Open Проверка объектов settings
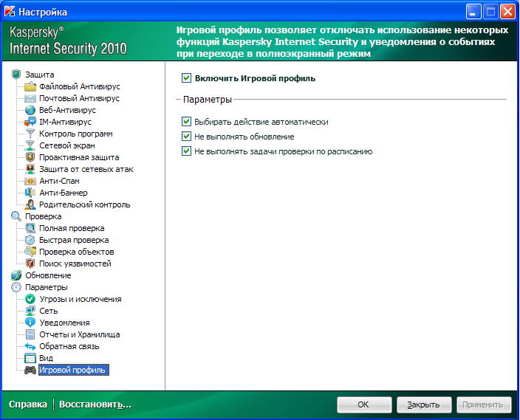520x420 pixels. [77, 252]
